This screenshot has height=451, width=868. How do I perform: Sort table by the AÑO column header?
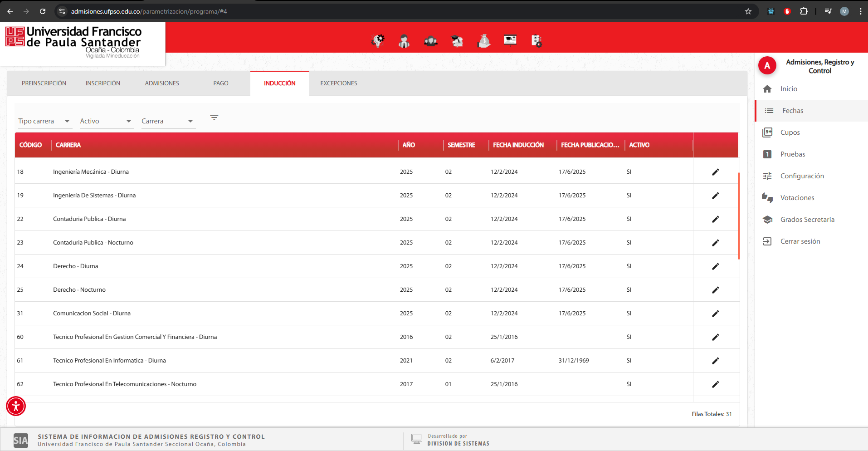click(x=409, y=145)
